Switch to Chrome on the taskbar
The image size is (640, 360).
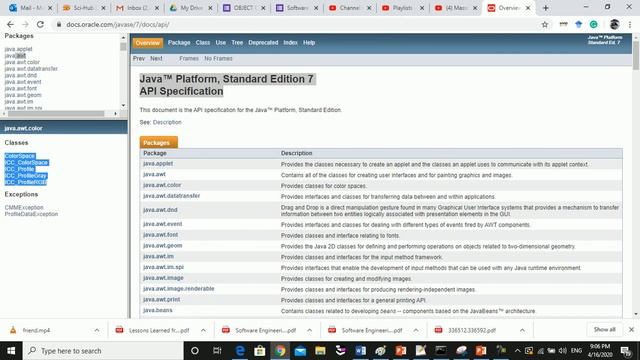[x=280, y=351]
